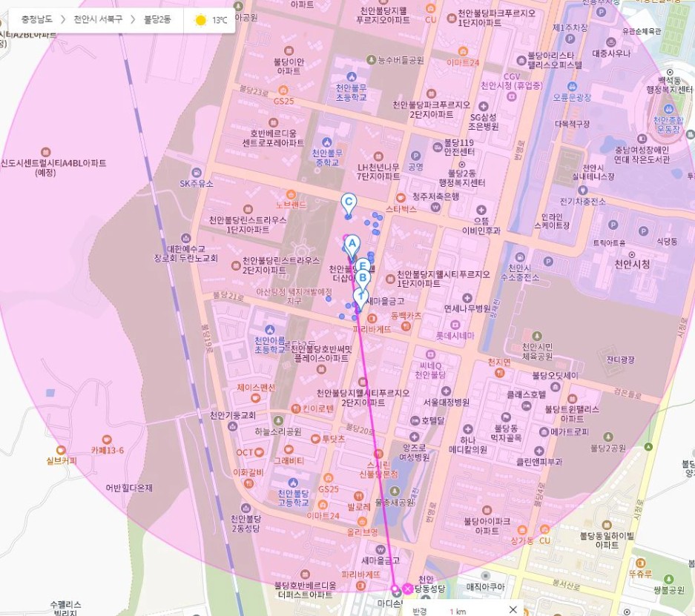Open the 불당2동 neighborhood dropdown

tap(157, 19)
